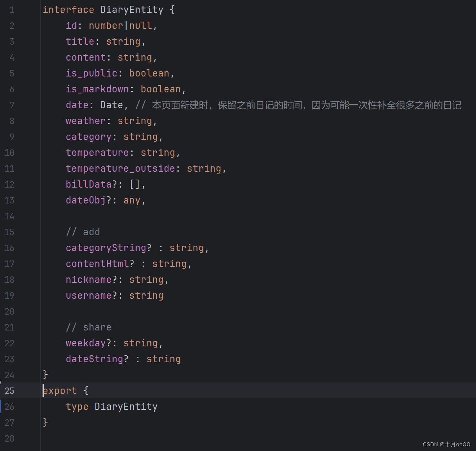This screenshot has width=476, height=451.
Task: Click 'number' type on the id line
Action: coord(106,26)
